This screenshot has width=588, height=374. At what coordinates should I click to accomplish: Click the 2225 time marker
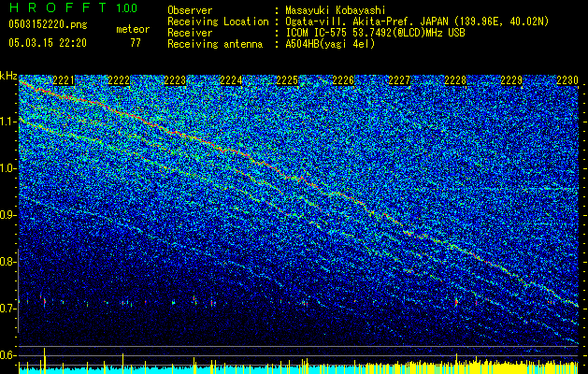point(287,80)
